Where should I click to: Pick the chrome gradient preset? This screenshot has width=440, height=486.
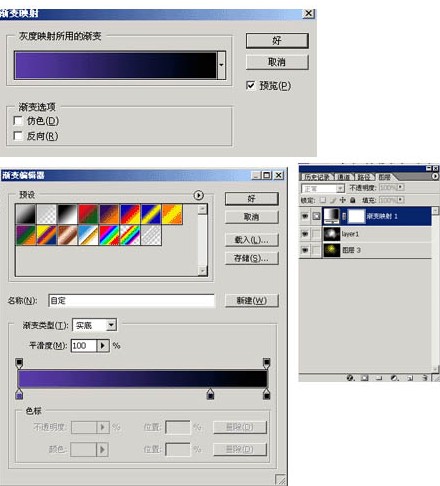[88, 235]
